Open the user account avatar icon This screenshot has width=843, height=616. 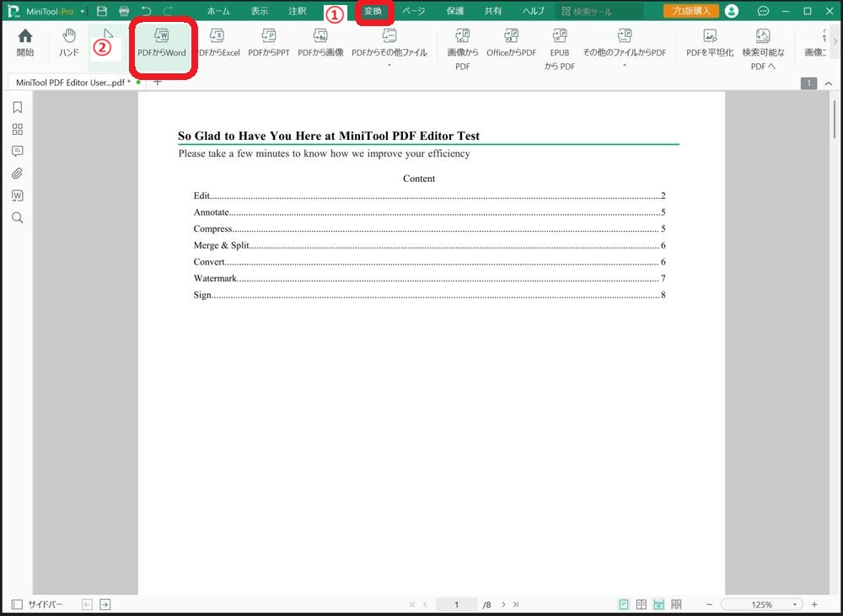(x=731, y=11)
